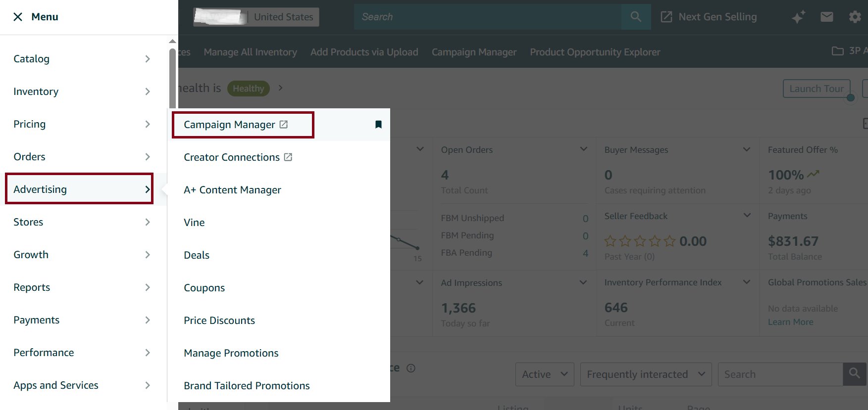The height and width of the screenshot is (410, 868).
Task: Click the search magnifier beside the listings search box
Action: 855,374
